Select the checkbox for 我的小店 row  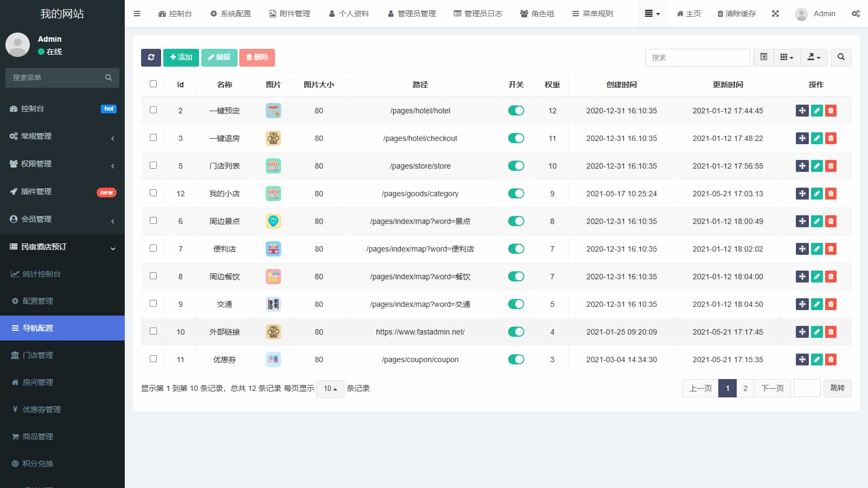click(x=153, y=193)
